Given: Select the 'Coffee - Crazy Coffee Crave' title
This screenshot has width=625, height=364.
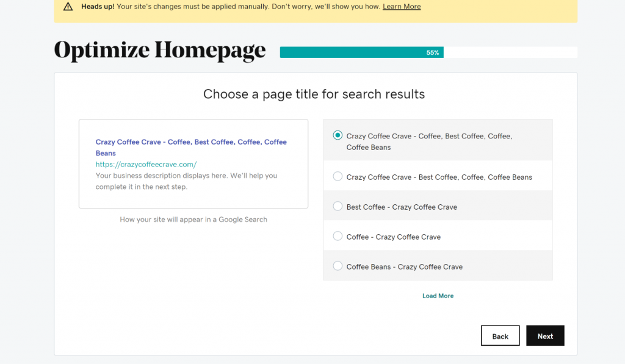Looking at the screenshot, I should tap(338, 236).
